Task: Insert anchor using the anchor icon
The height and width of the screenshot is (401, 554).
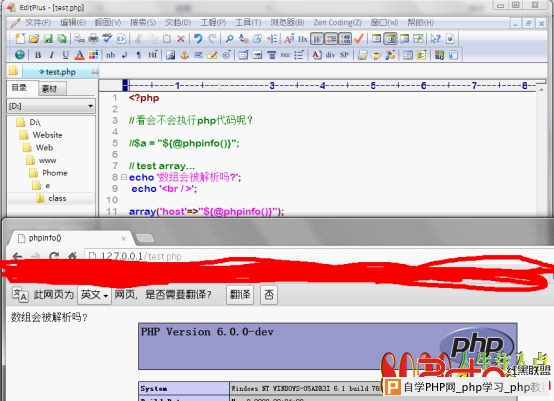Action: 184,55
